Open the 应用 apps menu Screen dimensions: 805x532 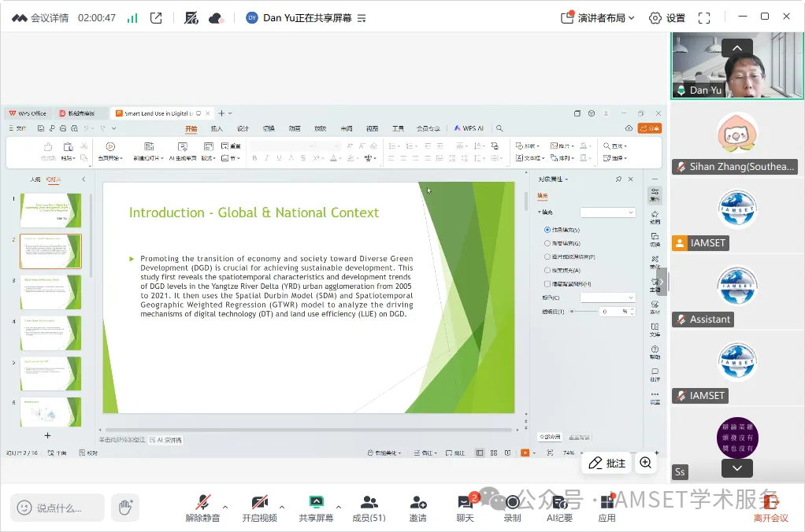coord(607,508)
